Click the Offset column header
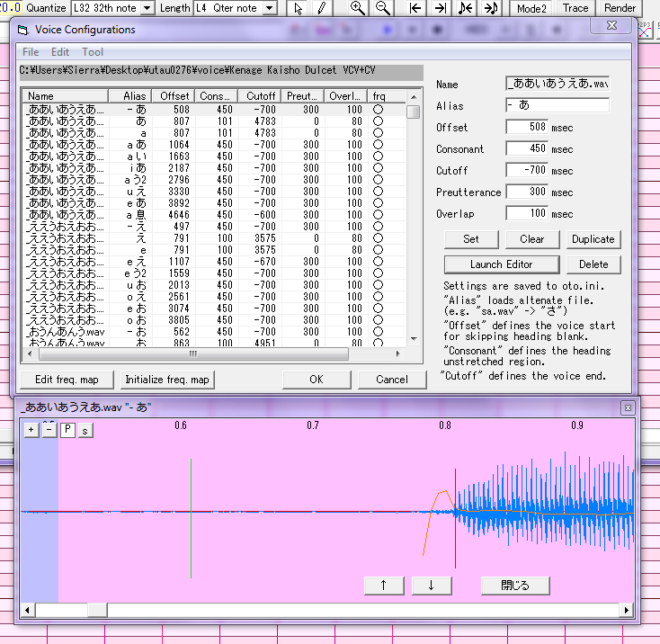The height and width of the screenshot is (644, 660). [174, 96]
